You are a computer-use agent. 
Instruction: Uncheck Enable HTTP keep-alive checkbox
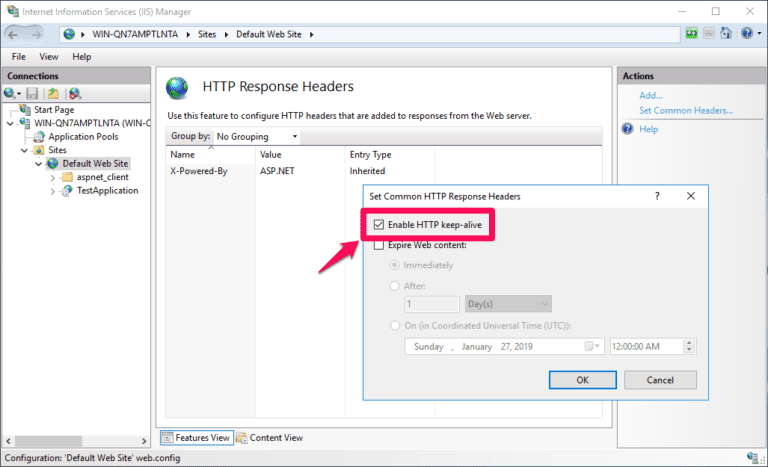[x=378, y=225]
